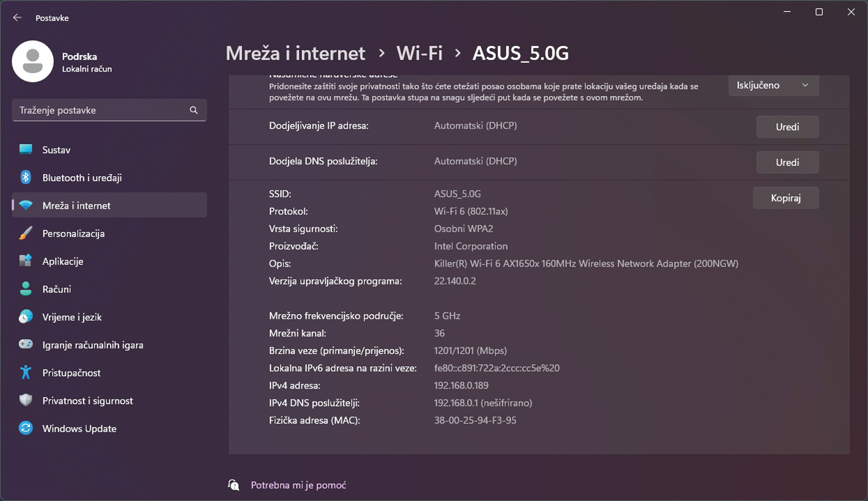Open Vrijeme i jezik settings
Viewport: 868px width, 501px height.
coord(72,317)
